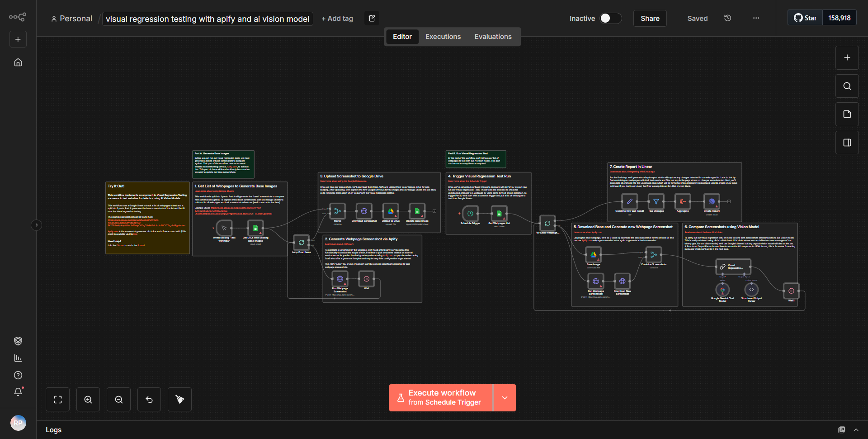This screenshot has height=439, width=868.
Task: Select the Google Gemini Chat Model node
Action: [722, 290]
